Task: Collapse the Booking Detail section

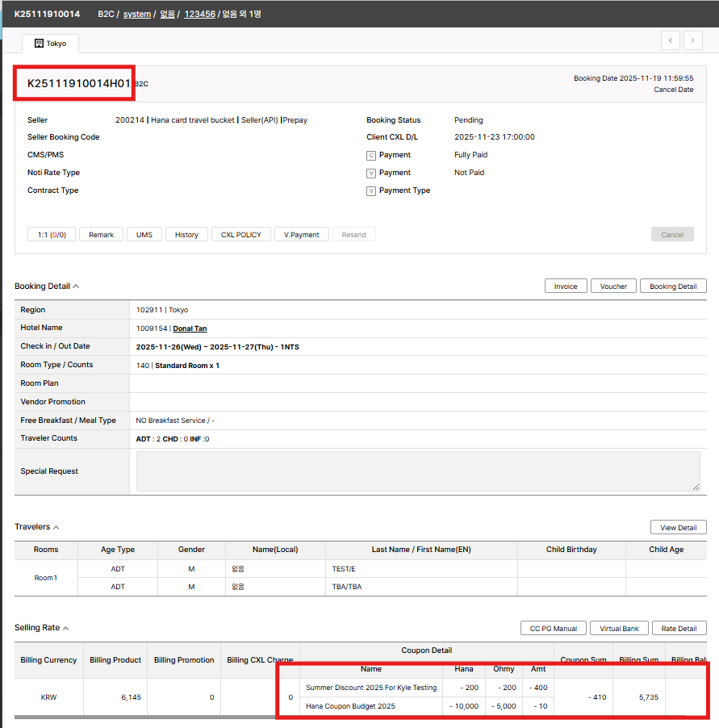Action: point(76,287)
